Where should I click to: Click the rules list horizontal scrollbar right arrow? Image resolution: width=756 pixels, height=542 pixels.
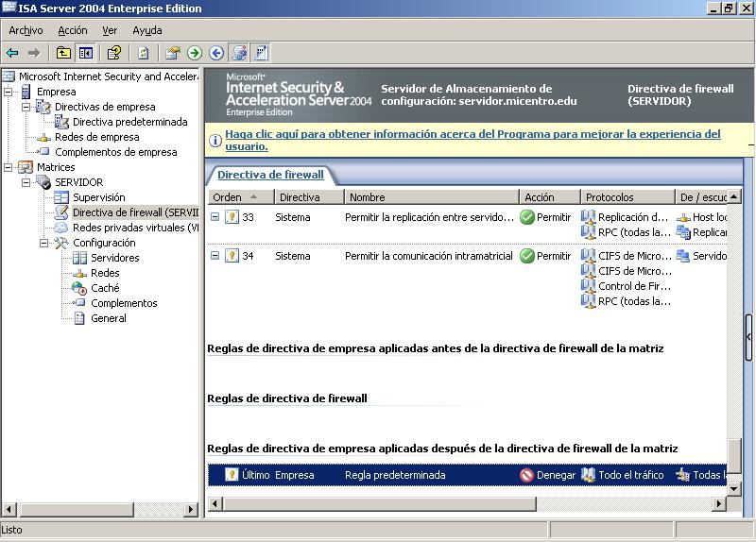(x=720, y=503)
